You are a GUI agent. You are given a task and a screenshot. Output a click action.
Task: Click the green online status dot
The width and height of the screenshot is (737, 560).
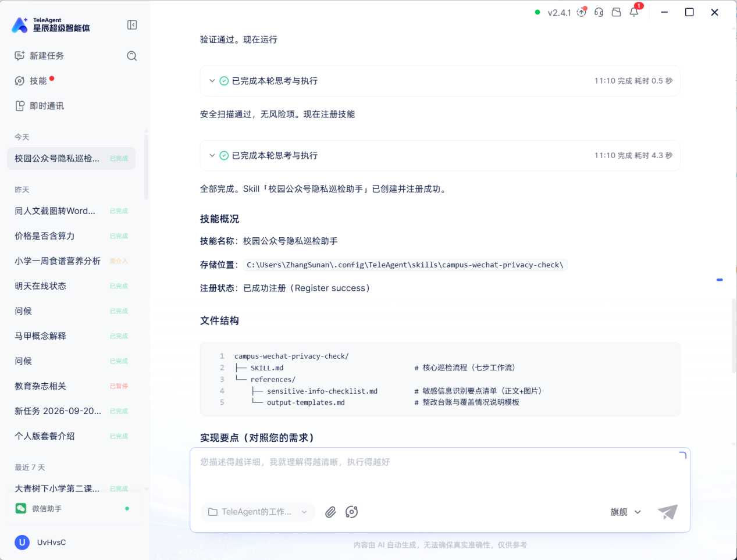(537, 12)
